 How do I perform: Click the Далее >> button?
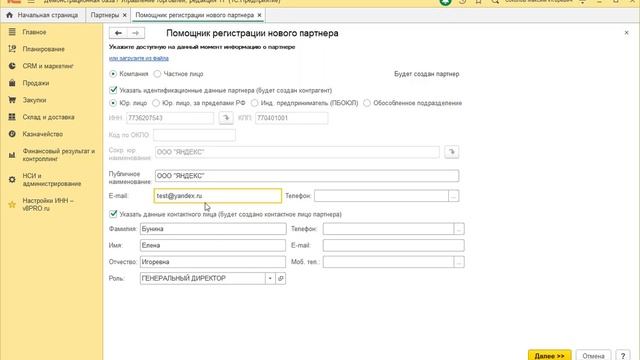[549, 356]
